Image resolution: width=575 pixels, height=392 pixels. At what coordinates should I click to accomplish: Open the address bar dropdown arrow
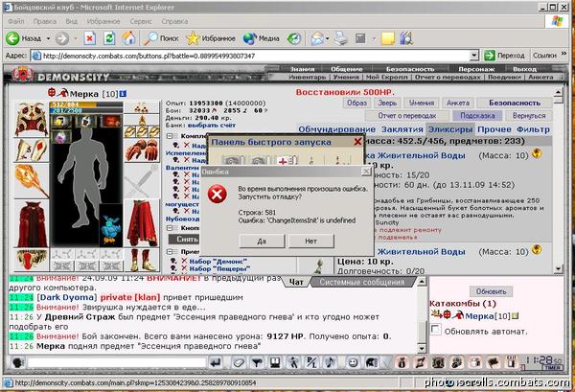point(474,56)
